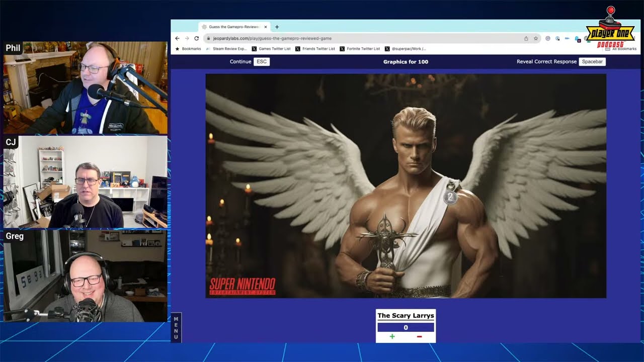Close the Guess the Gamepro-Reviewed tab
The width and height of the screenshot is (644, 362).
[266, 27]
